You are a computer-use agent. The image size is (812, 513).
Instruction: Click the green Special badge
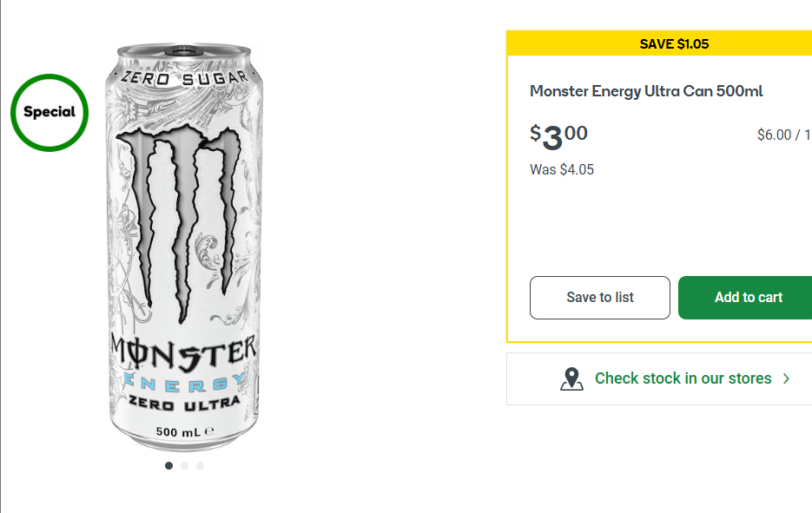[x=50, y=112]
